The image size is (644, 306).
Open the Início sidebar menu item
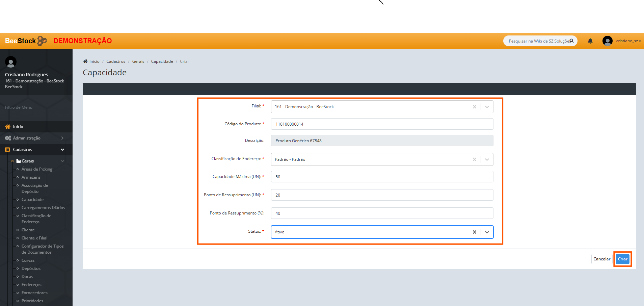pos(18,127)
